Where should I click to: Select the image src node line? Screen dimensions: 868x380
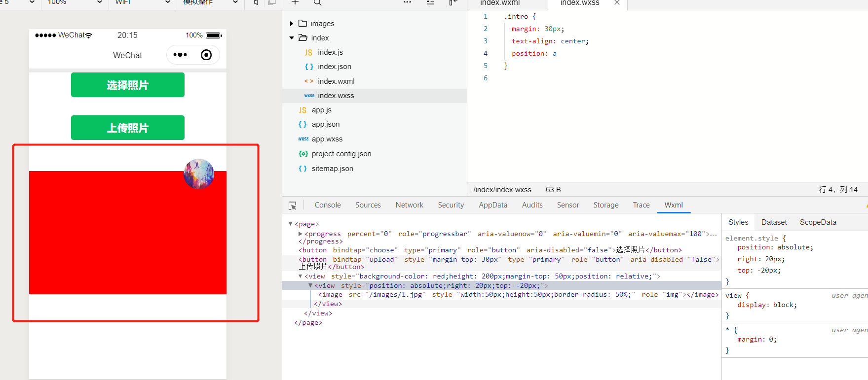click(x=518, y=295)
